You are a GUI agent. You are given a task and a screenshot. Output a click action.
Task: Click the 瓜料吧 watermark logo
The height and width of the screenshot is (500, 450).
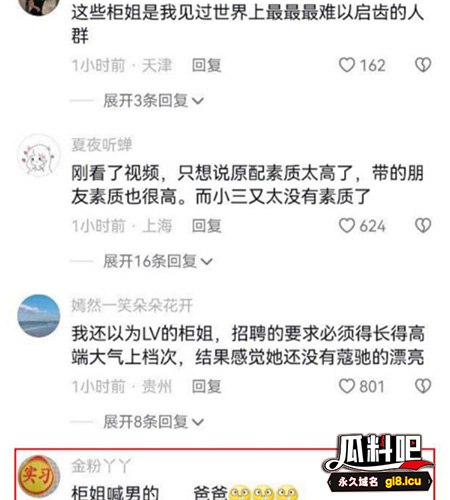click(379, 463)
